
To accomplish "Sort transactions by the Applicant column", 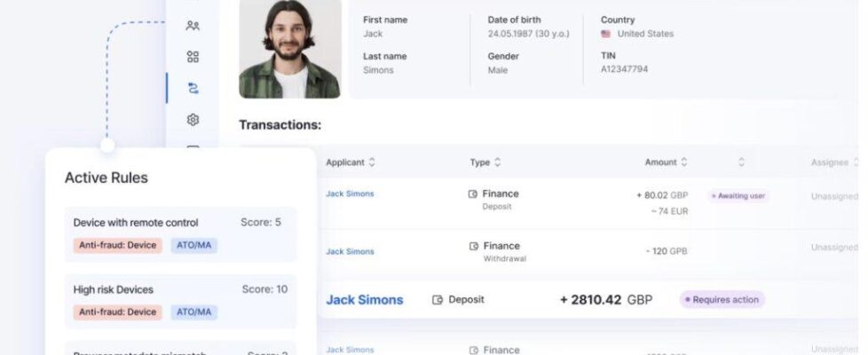I will (372, 162).
